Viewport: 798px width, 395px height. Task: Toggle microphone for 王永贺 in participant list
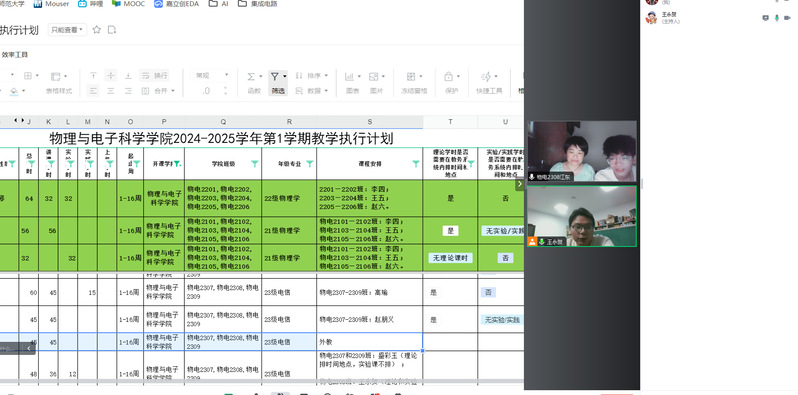[x=777, y=18]
